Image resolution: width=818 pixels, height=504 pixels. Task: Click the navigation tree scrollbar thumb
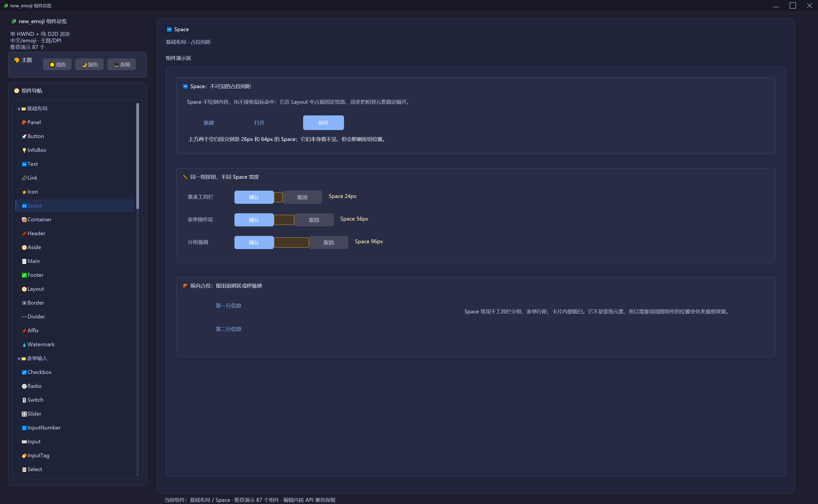(138, 156)
